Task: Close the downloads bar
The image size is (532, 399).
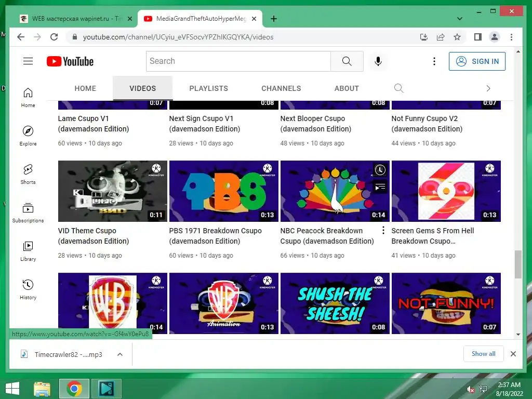Action: [513, 354]
